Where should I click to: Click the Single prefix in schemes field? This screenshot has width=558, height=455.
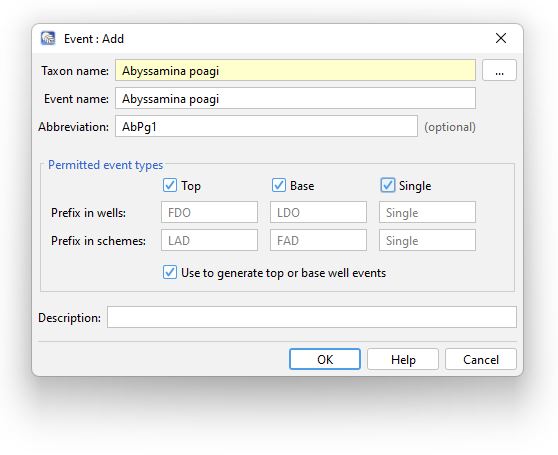[x=427, y=240]
